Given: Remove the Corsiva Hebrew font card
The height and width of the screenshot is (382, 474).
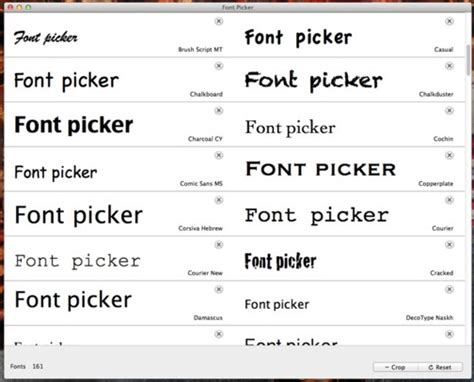Looking at the screenshot, I should (219, 200).
